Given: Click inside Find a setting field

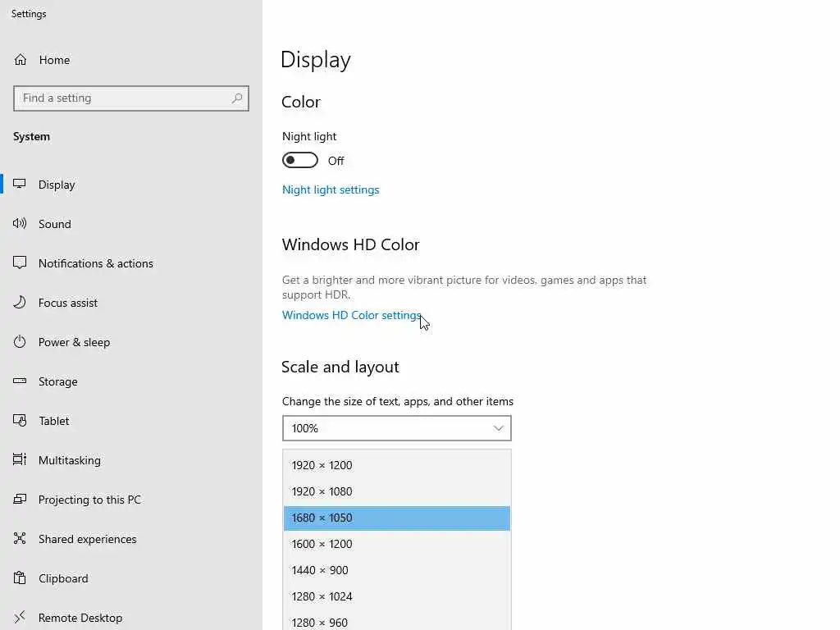Looking at the screenshot, I should [131, 98].
